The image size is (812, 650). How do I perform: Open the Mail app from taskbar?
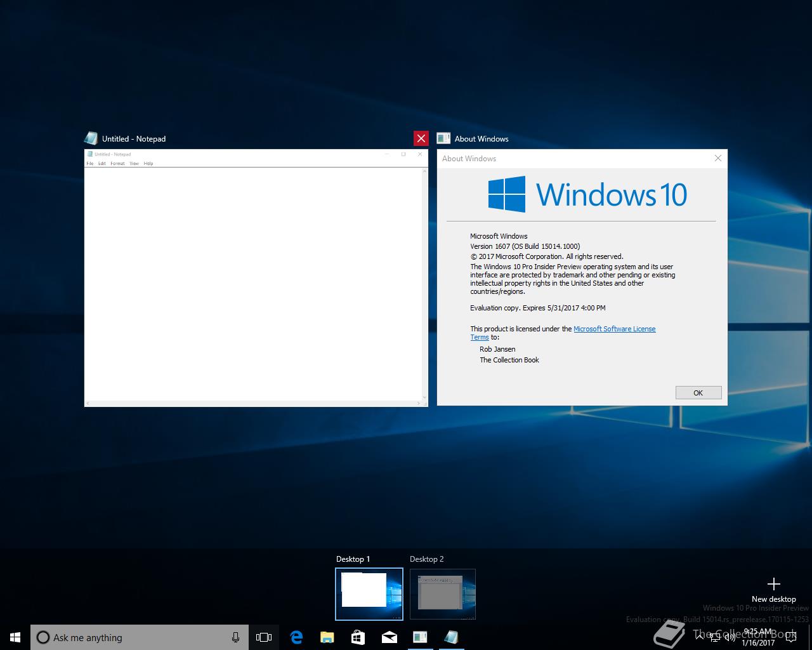(389, 637)
